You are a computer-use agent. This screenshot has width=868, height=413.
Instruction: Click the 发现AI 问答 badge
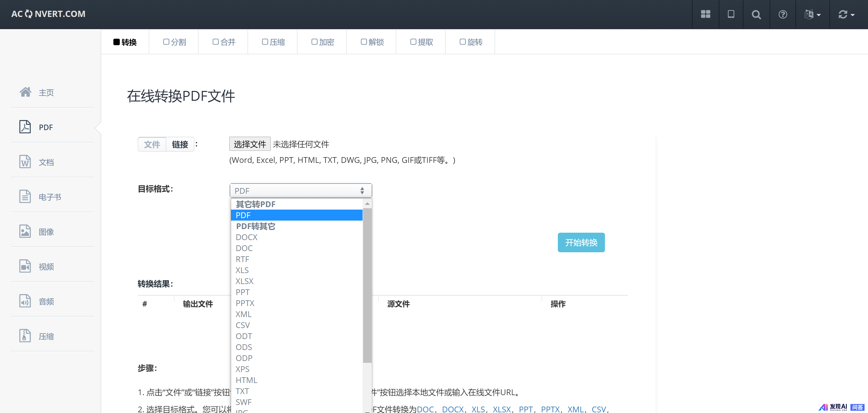pyautogui.click(x=841, y=407)
